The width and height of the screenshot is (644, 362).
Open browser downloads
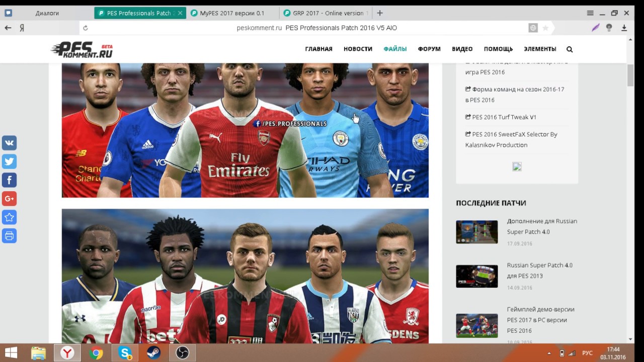(x=624, y=28)
